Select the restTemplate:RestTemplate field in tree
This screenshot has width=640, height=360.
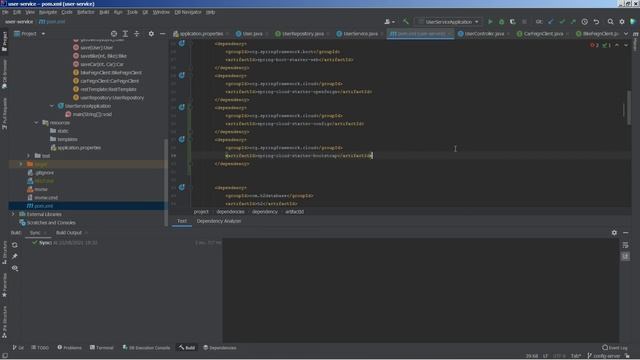pos(108,89)
